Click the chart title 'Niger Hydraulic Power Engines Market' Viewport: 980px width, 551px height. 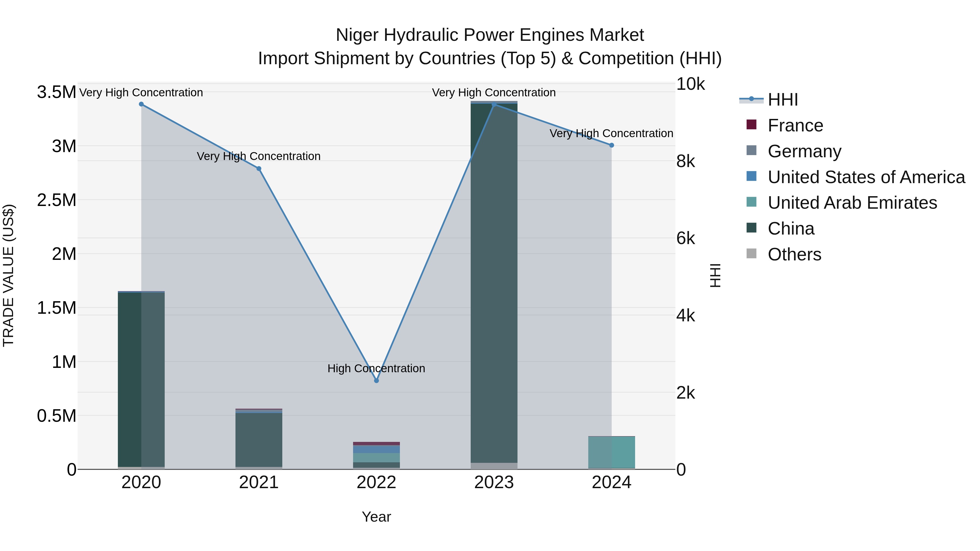490,35
